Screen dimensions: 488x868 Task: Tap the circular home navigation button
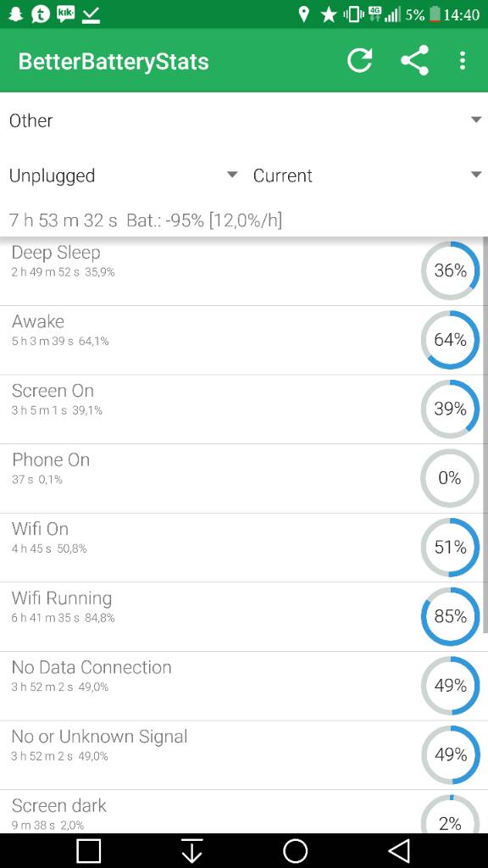tap(295, 850)
